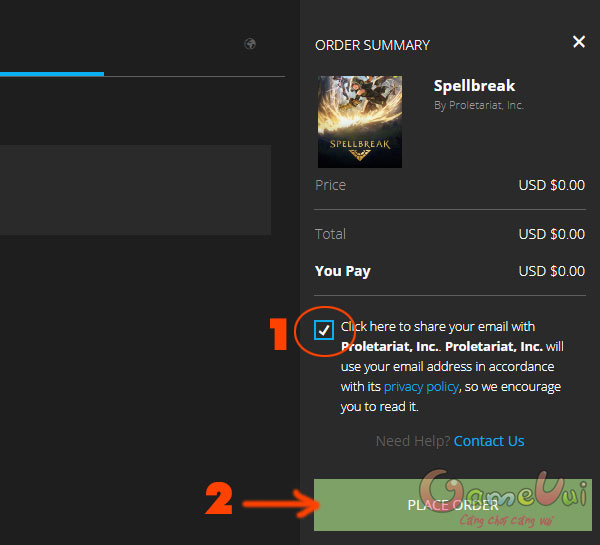Click the Total row label
Screen dimensions: 600x545
tap(330, 234)
